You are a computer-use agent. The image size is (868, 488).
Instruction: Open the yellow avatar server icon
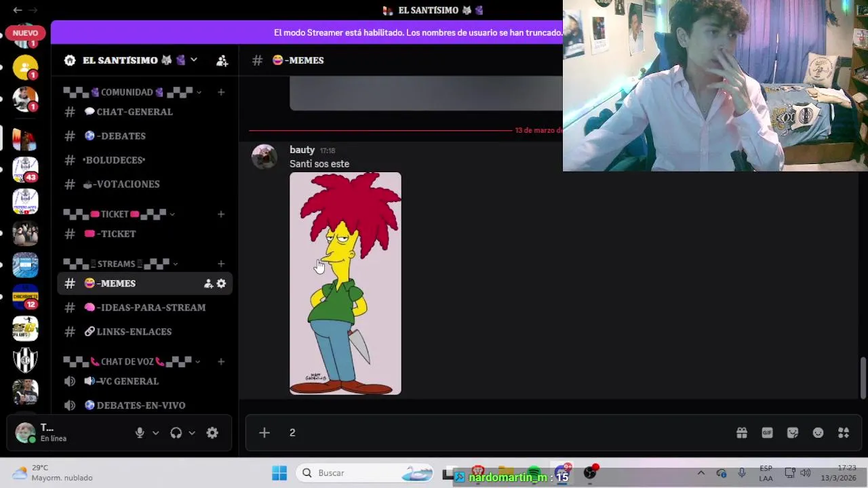[x=25, y=67]
